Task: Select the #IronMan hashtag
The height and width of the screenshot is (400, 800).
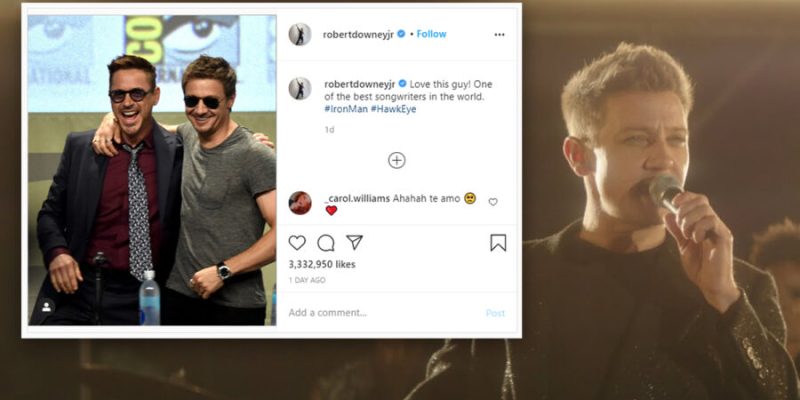Action: (x=345, y=109)
